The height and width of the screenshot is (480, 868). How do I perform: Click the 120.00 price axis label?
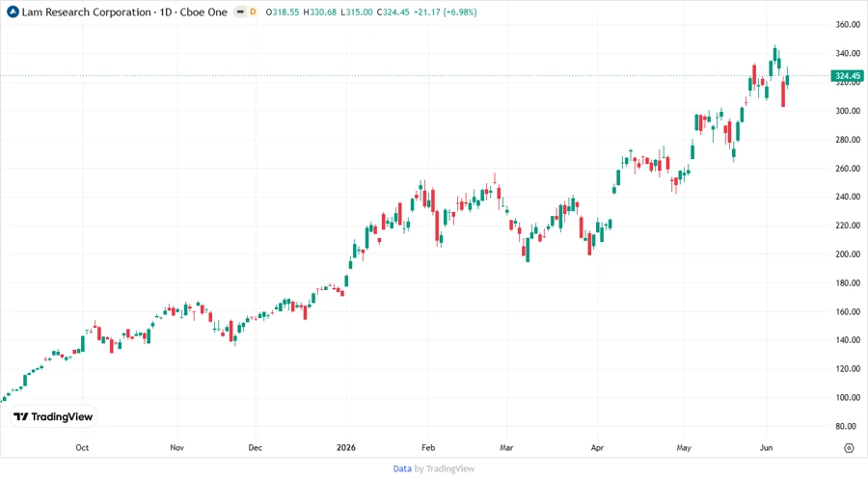(x=848, y=368)
